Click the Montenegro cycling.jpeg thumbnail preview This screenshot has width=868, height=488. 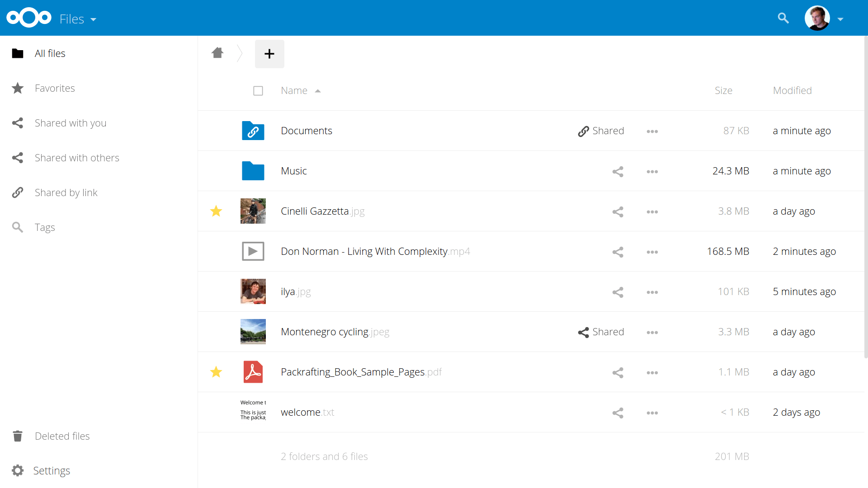[253, 332]
